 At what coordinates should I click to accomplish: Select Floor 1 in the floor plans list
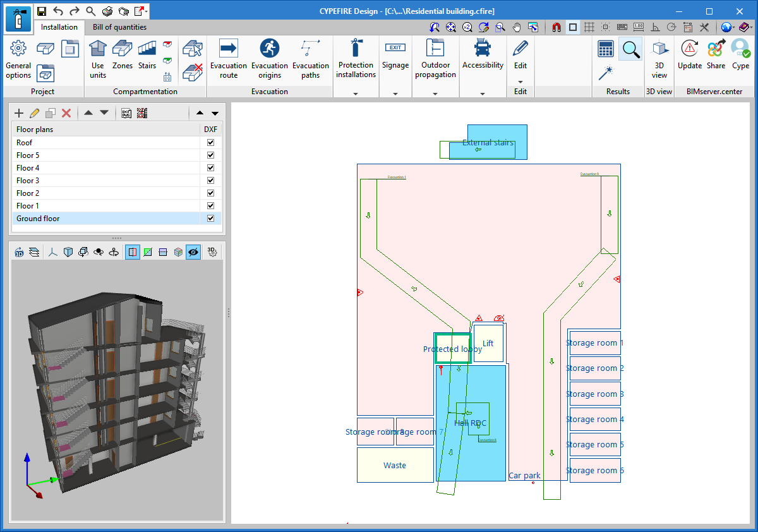28,206
